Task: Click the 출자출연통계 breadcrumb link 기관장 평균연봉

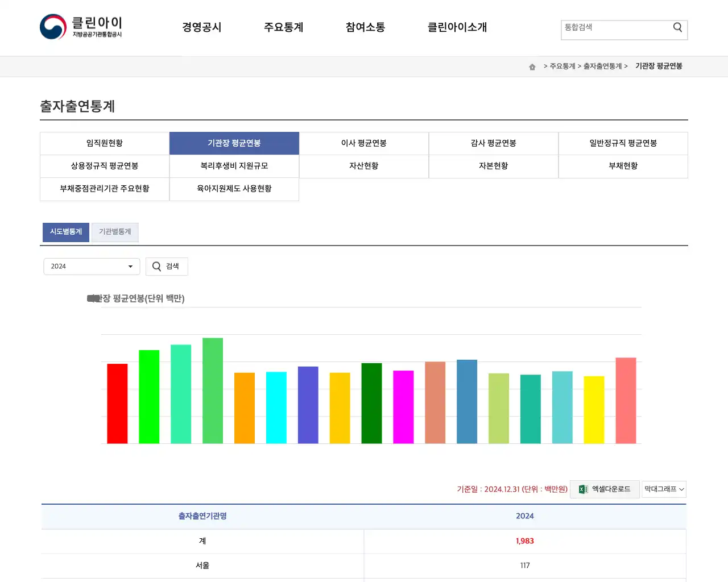Action: [659, 66]
